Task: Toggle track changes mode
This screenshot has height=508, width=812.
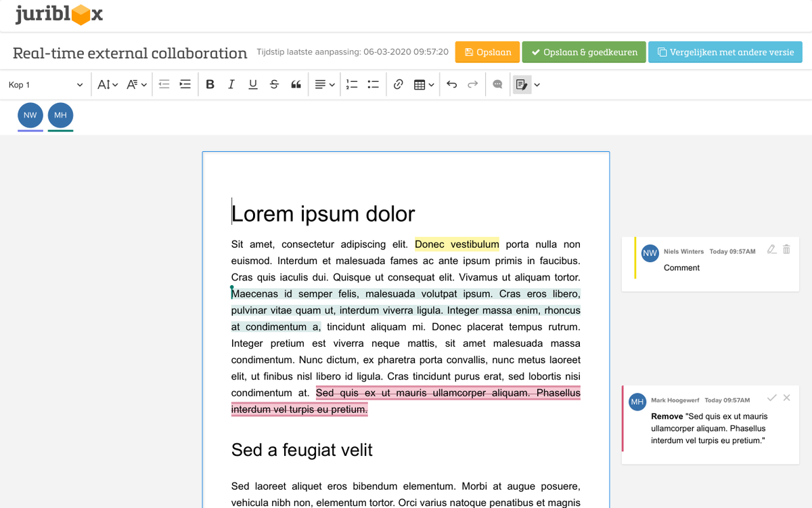Action: (522, 85)
